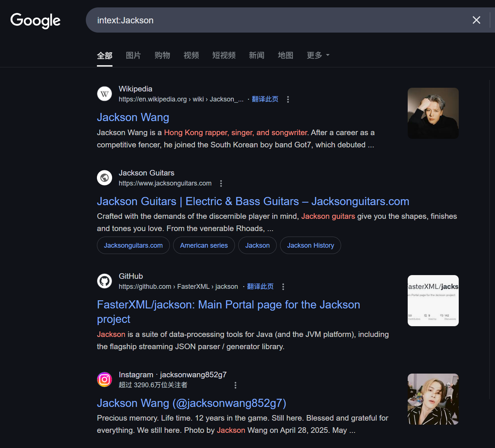Click the Wikipedia source name label

pos(135,89)
